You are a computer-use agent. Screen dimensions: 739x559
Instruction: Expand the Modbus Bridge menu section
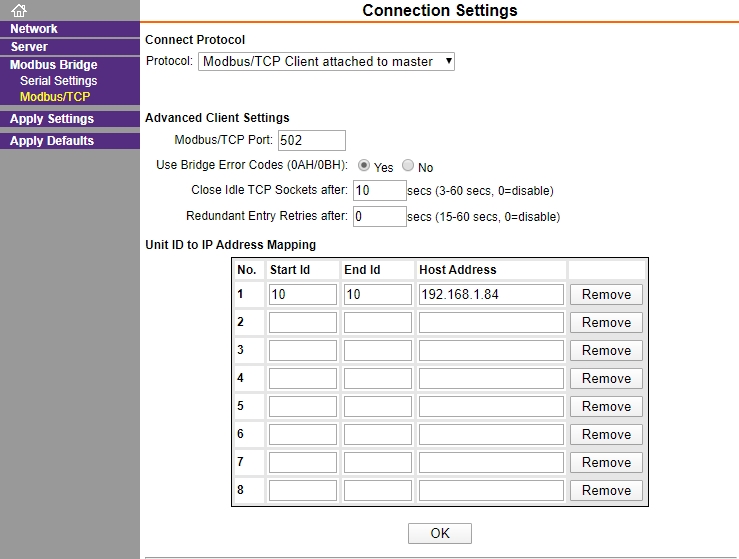pyautogui.click(x=54, y=65)
